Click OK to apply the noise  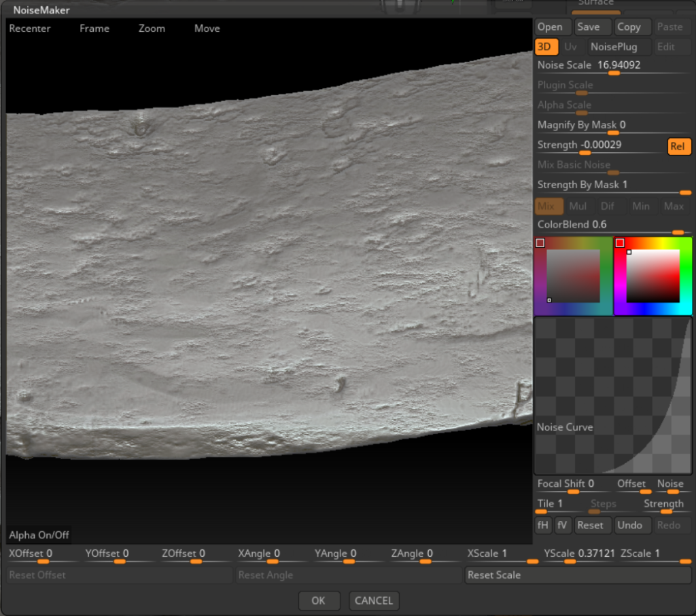coord(319,600)
